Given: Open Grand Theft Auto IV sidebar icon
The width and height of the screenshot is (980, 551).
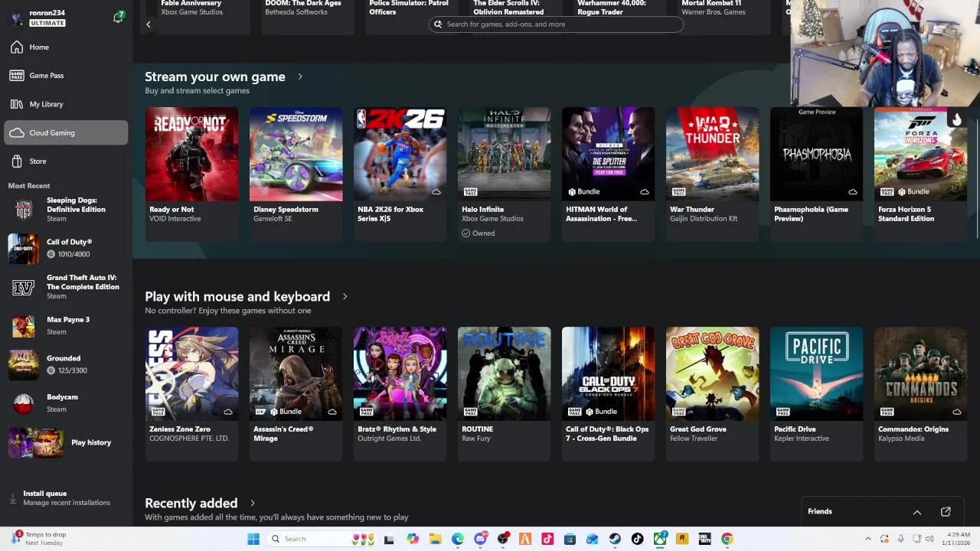Looking at the screenshot, I should pos(24,287).
